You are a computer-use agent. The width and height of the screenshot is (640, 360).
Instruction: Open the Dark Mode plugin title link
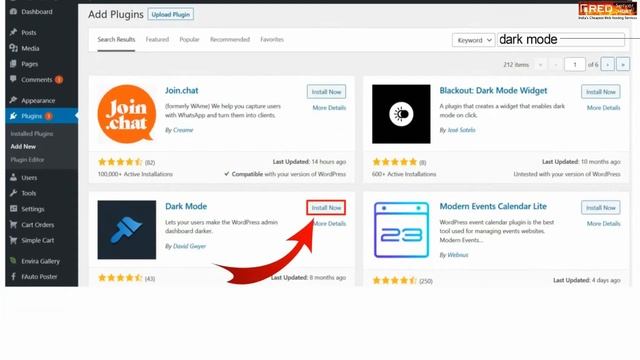click(x=186, y=206)
